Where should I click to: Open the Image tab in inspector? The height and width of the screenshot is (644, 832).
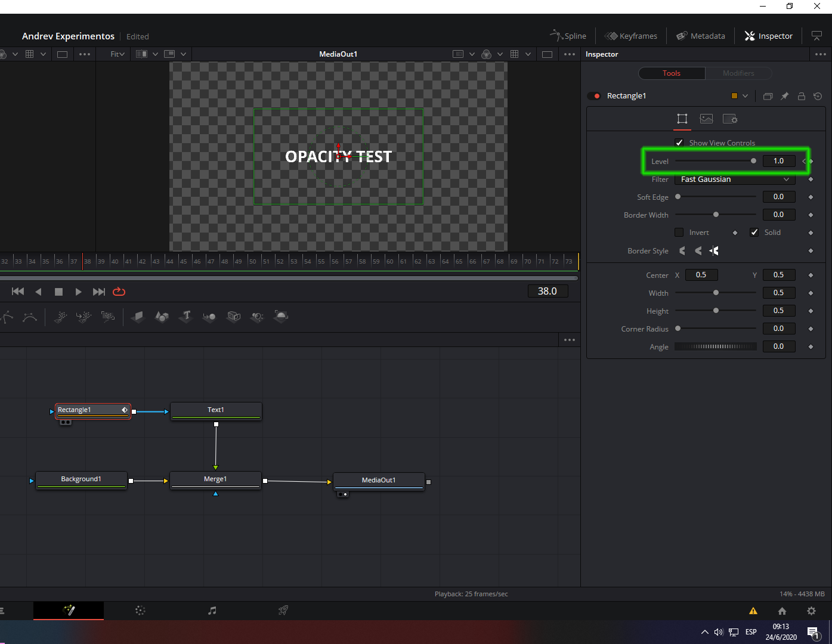coord(706,119)
